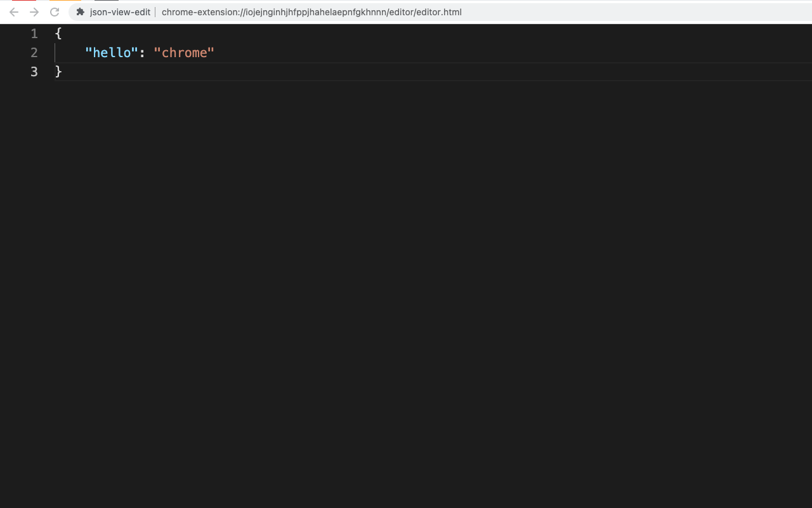Click the "hello" key in the JSON

(112, 53)
